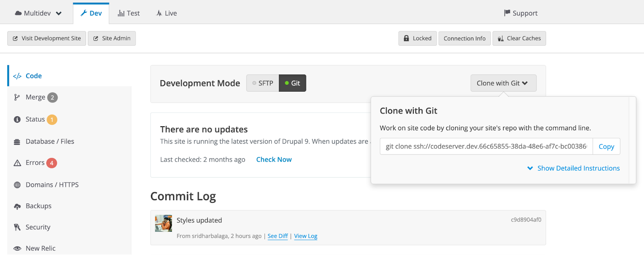Screen dimensions: 644x255
Task: Click the broom icon on Clear Caches
Action: pyautogui.click(x=501, y=39)
